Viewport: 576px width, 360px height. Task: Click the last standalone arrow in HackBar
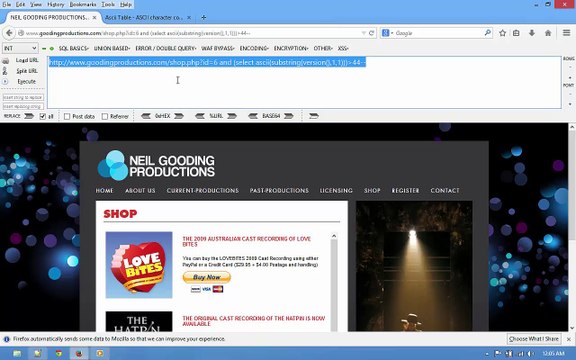click(x=313, y=116)
